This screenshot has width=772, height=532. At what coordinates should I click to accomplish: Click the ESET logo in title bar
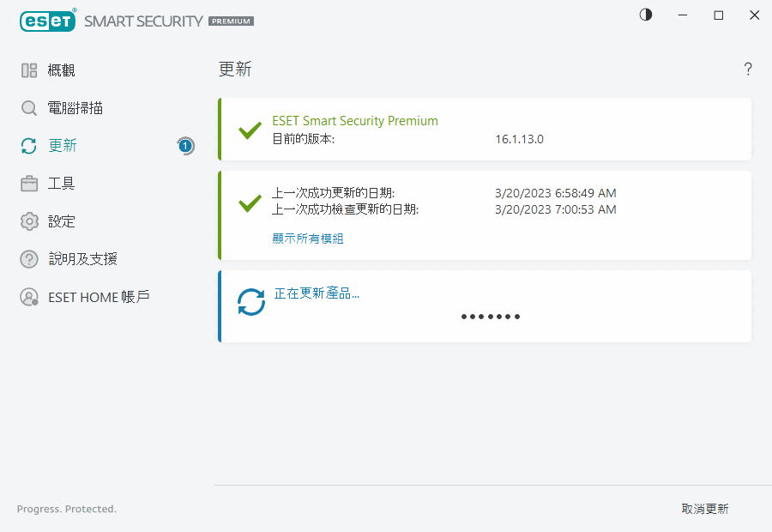point(48,21)
